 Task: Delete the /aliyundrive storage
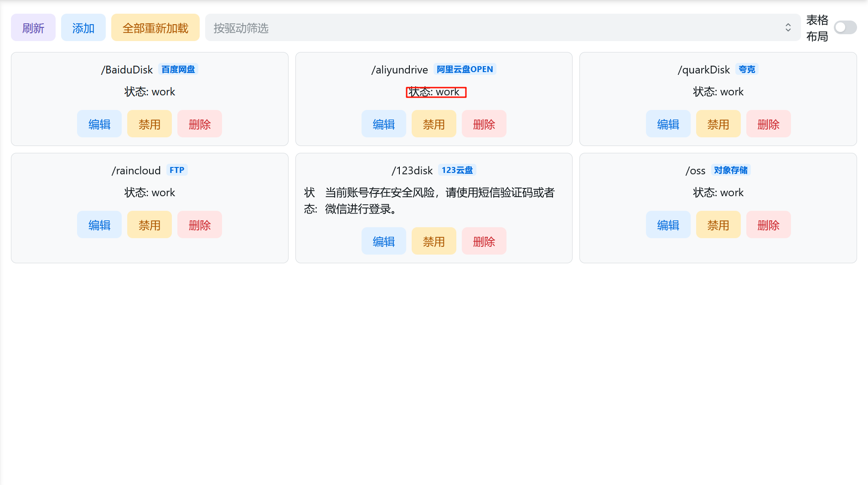pyautogui.click(x=484, y=124)
